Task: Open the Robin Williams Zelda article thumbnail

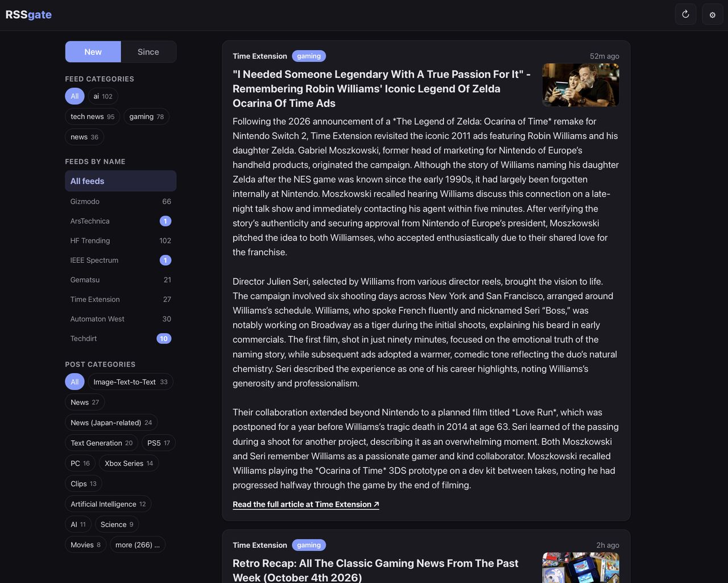Action: [x=581, y=85]
